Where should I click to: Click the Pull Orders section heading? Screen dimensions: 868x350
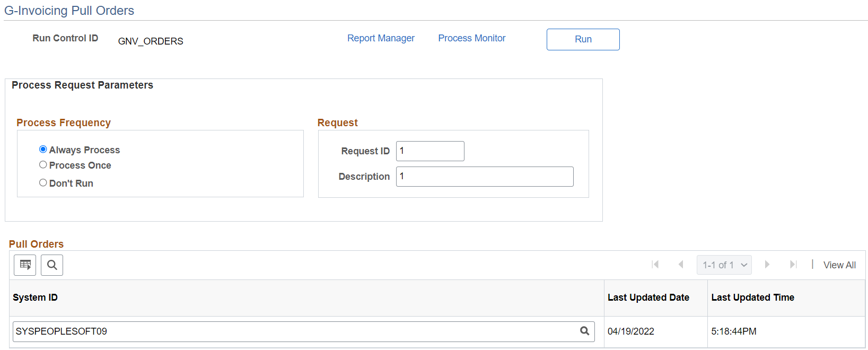click(x=36, y=244)
